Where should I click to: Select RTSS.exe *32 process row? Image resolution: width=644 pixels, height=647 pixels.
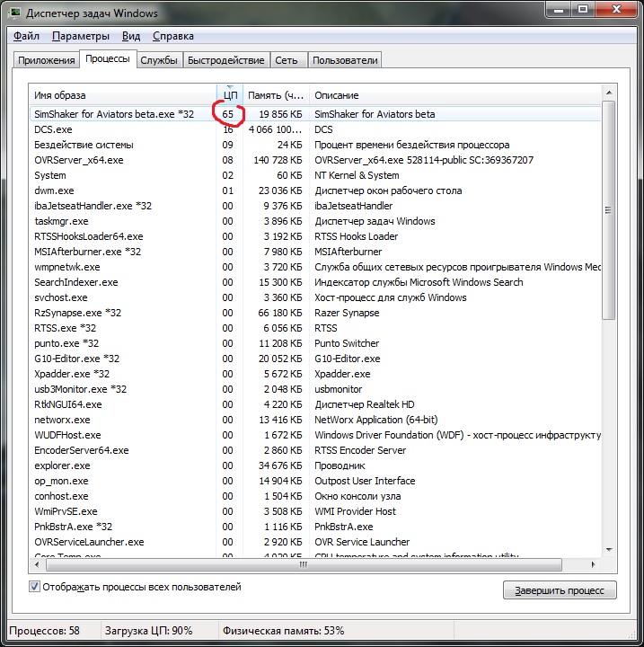tap(315, 328)
